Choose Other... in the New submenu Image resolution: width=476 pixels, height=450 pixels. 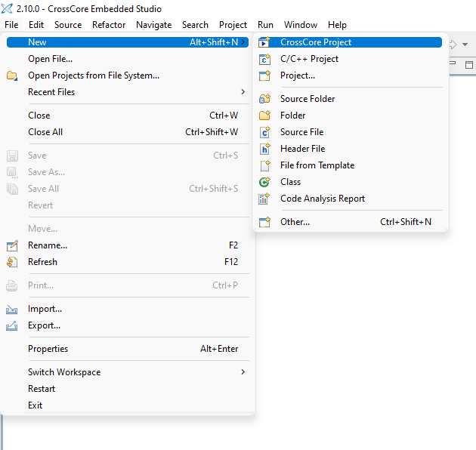295,222
